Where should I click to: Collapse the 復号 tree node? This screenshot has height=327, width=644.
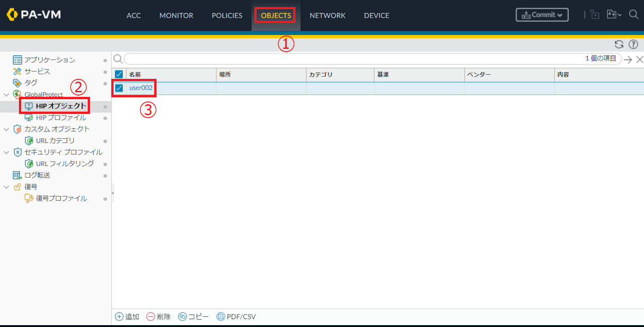coord(6,187)
